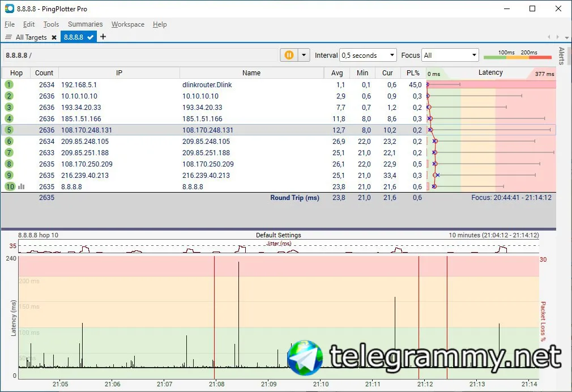572x392 pixels.
Task: Click the target address field showing 8.8.8.8 /
Action: (140, 55)
